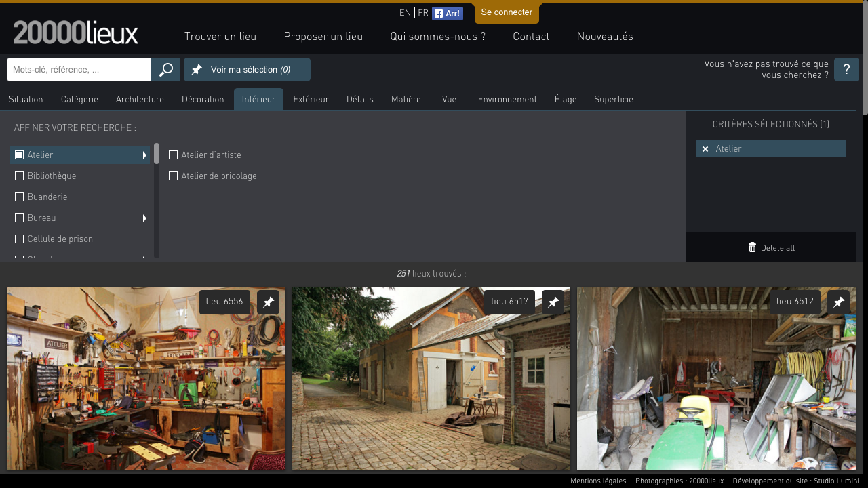Expand the Atelier subcategory arrow
This screenshot has width=868, height=488.
tap(144, 155)
